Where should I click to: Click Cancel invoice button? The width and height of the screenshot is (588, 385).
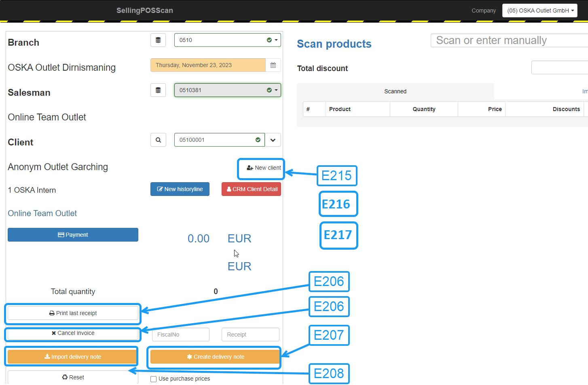click(x=73, y=333)
